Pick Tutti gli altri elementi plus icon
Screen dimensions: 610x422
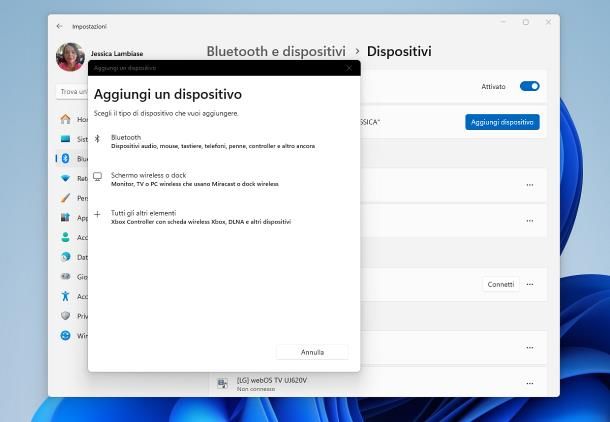click(x=97, y=214)
